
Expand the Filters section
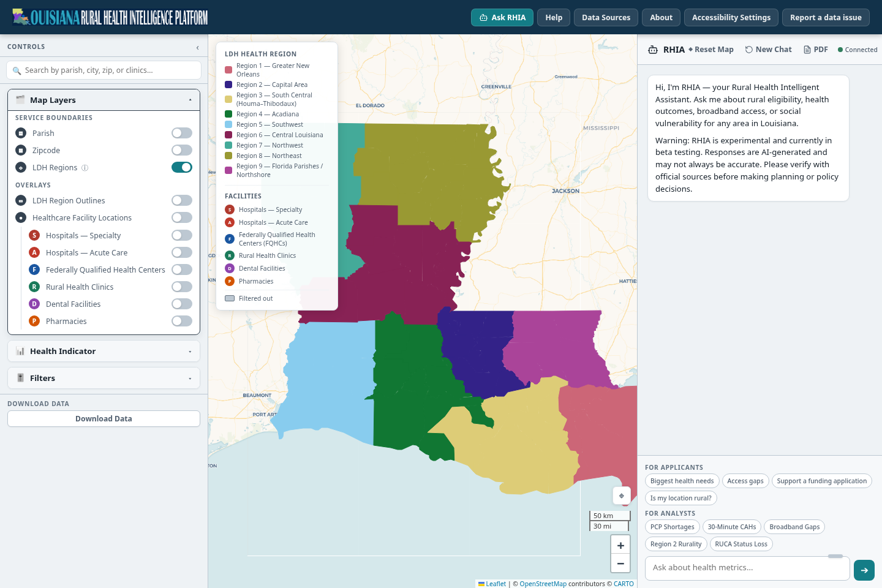pyautogui.click(x=104, y=378)
